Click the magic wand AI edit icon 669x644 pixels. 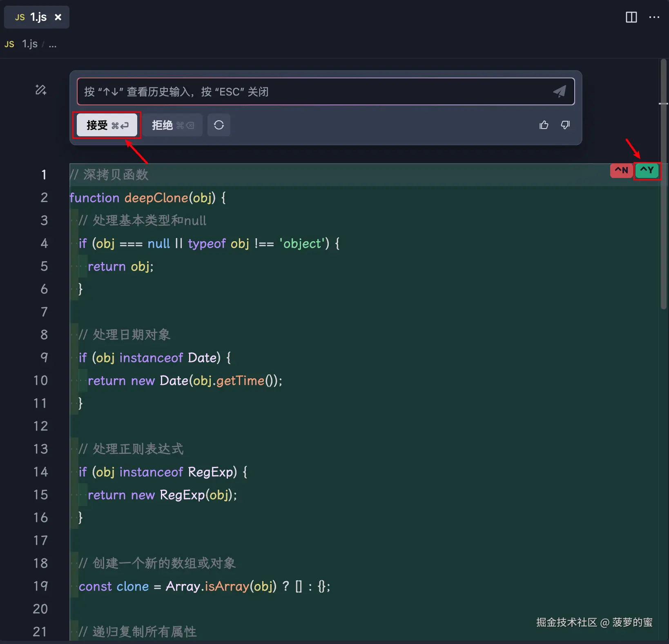click(41, 90)
